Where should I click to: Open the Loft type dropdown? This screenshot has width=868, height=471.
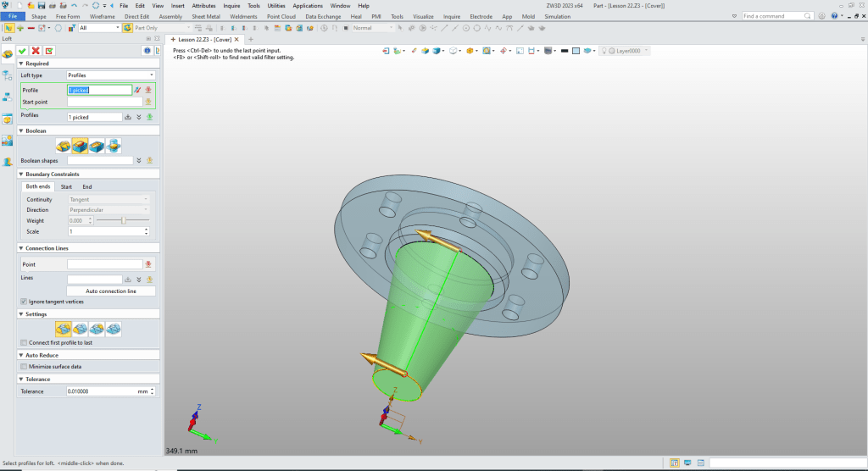[x=110, y=75]
